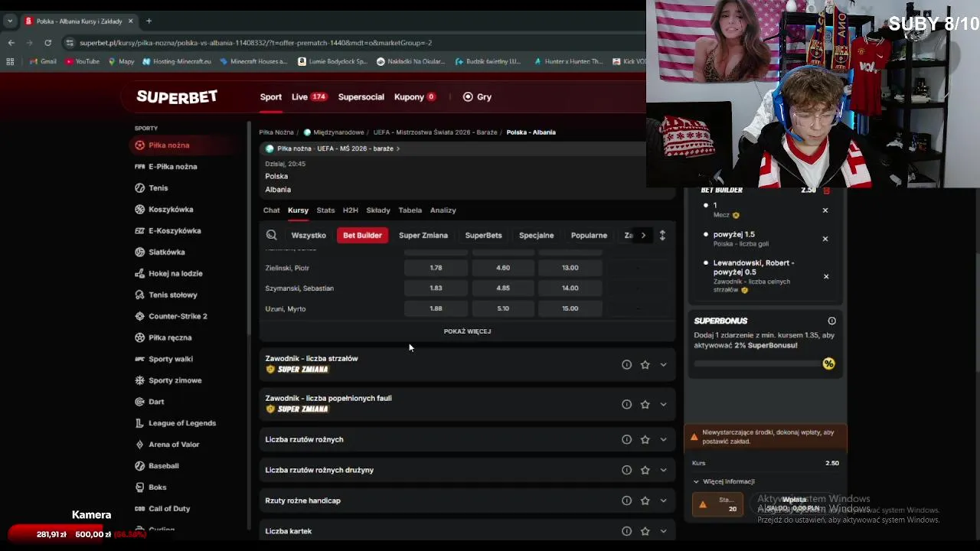
Task: Select the Super Zmiana filter
Action: (x=423, y=236)
